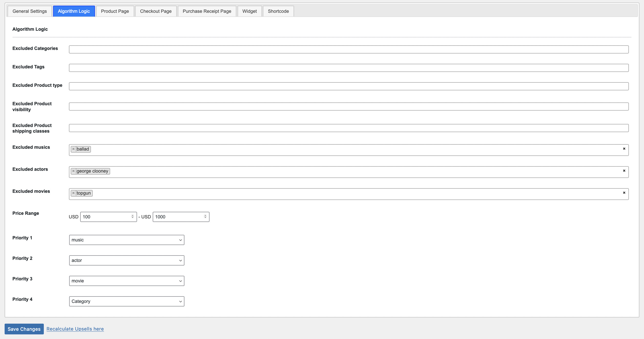Screen dimensions: 644x339
Task: Click the Excluded musics label
Action: tap(31, 147)
